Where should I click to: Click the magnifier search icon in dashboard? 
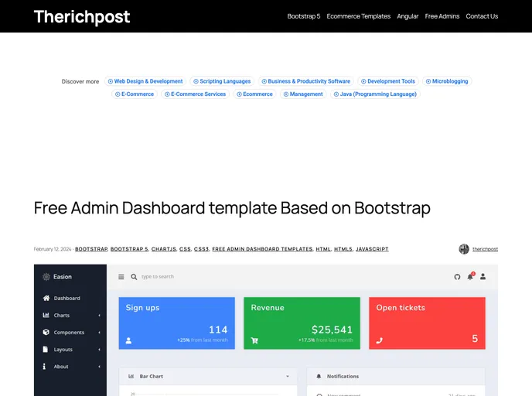[x=134, y=277]
